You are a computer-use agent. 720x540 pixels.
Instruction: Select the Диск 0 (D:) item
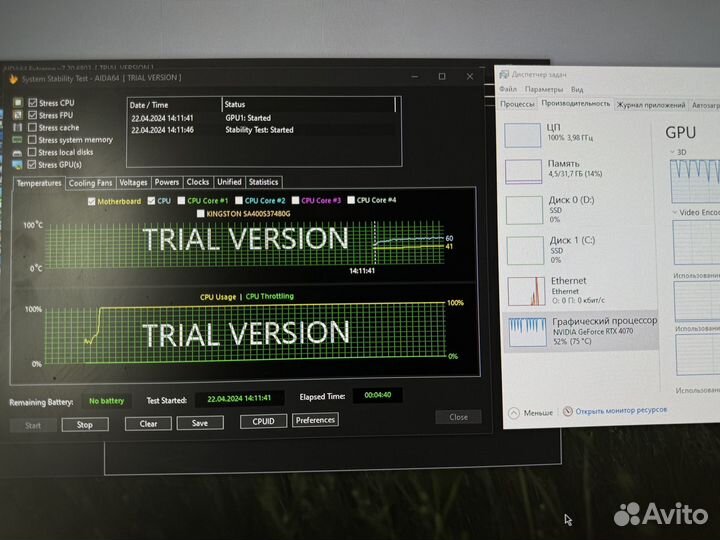(x=580, y=209)
